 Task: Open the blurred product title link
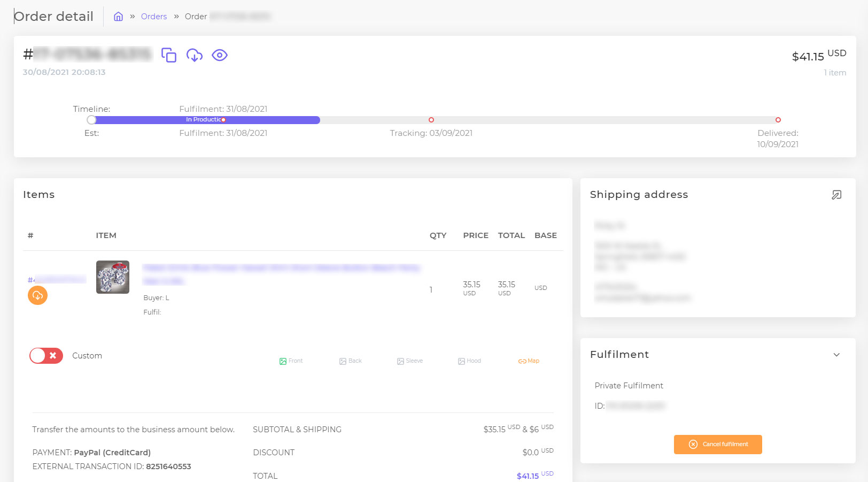(282, 274)
